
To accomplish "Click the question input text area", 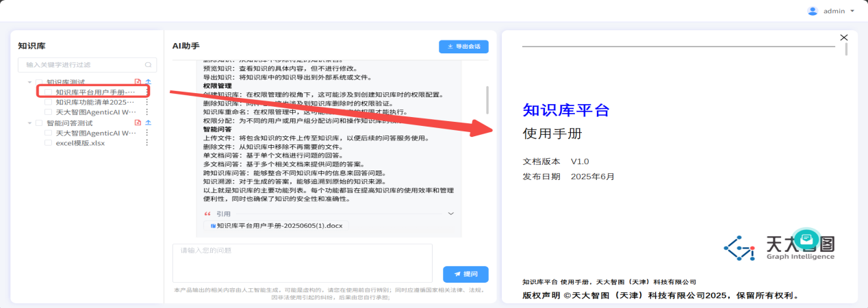I will point(302,263).
